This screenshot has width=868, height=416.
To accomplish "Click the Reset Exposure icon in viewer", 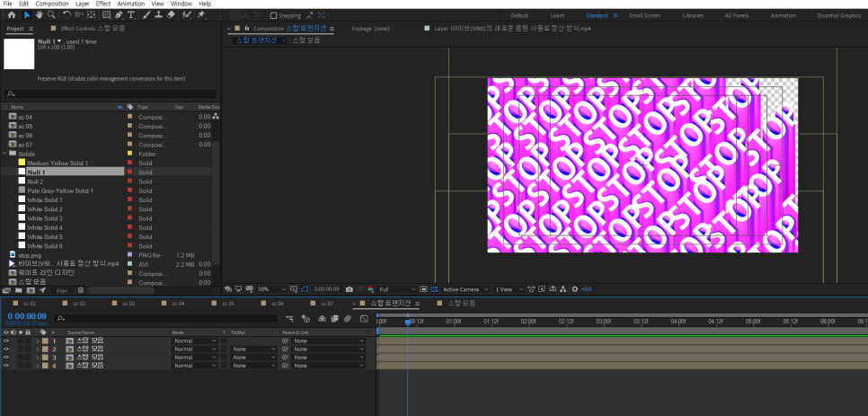I will (574, 289).
